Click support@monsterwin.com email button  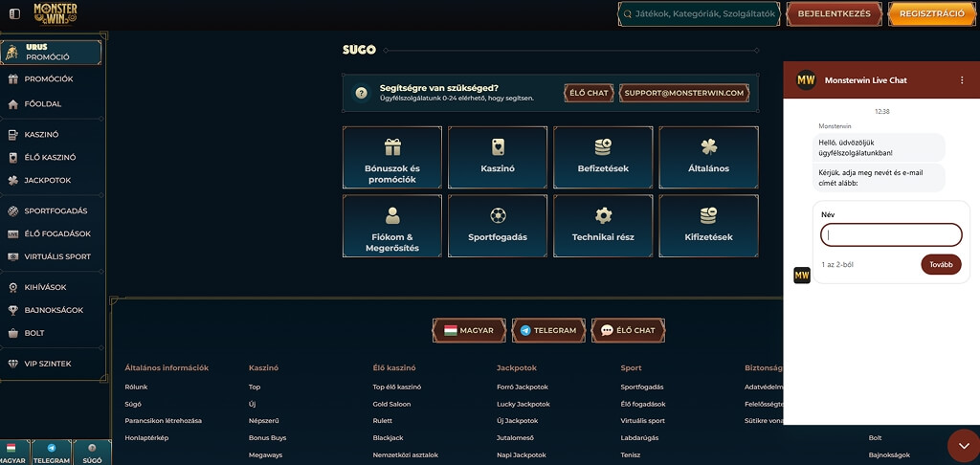[x=684, y=93]
